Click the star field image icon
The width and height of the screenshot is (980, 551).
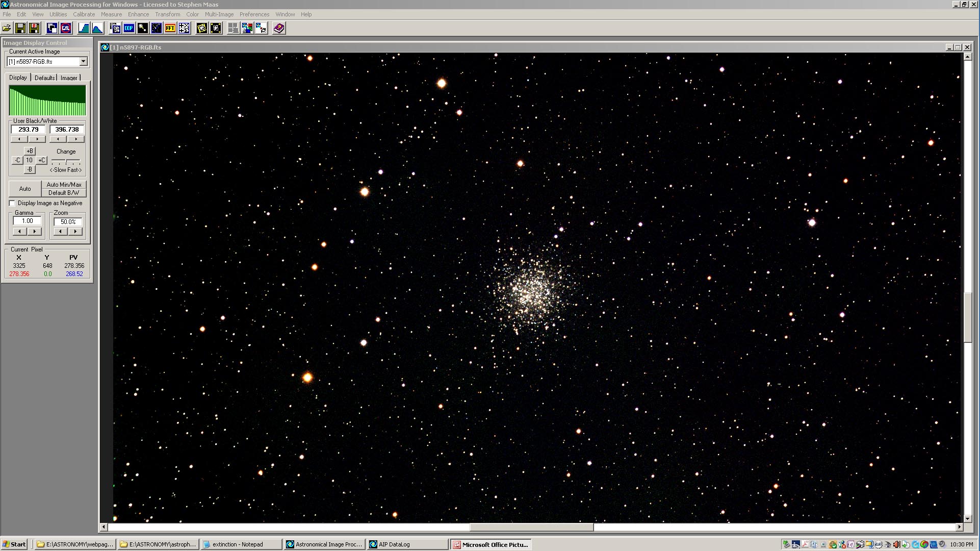(157, 29)
